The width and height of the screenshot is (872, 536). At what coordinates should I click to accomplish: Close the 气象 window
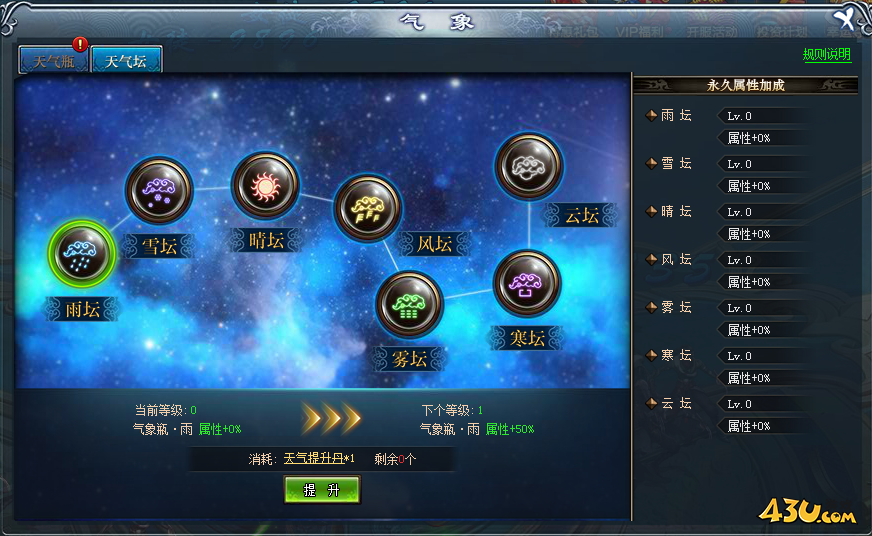844,18
